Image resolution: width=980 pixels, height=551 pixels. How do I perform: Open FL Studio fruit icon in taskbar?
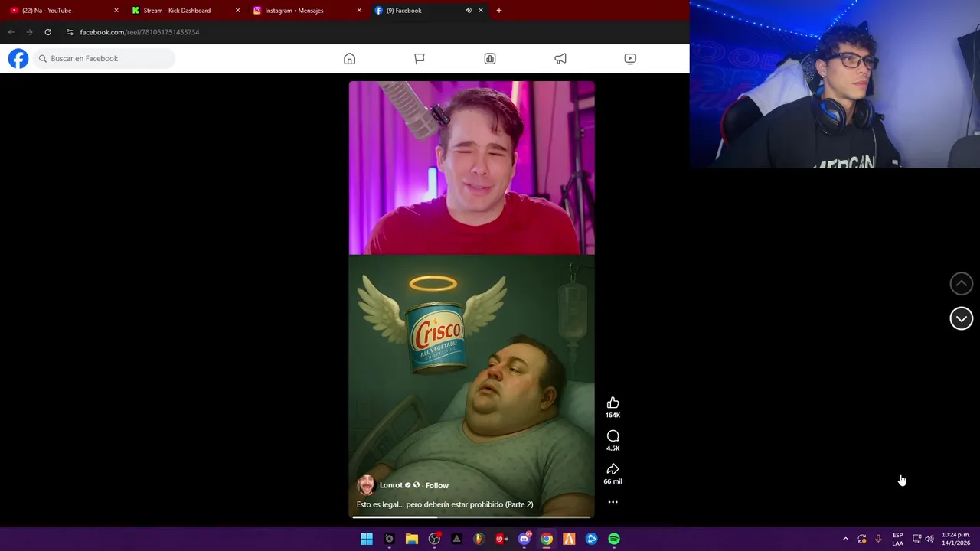[479, 539]
